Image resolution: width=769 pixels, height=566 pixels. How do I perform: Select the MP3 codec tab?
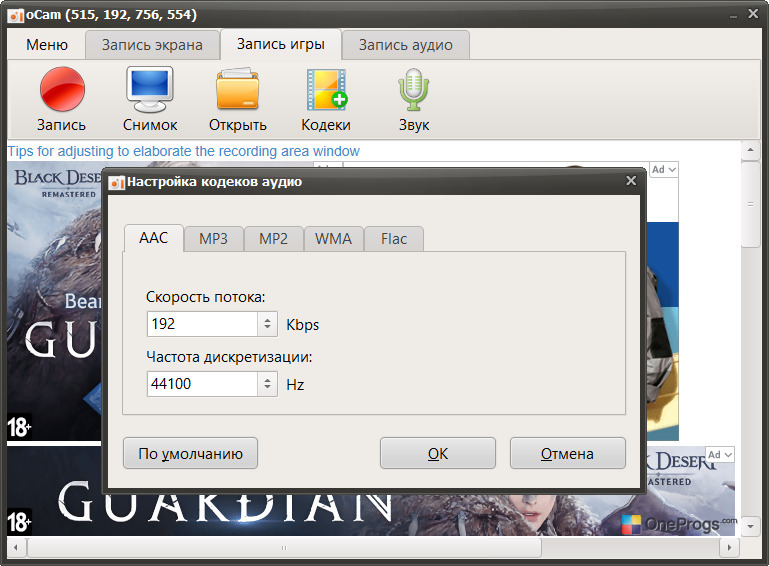click(x=213, y=239)
